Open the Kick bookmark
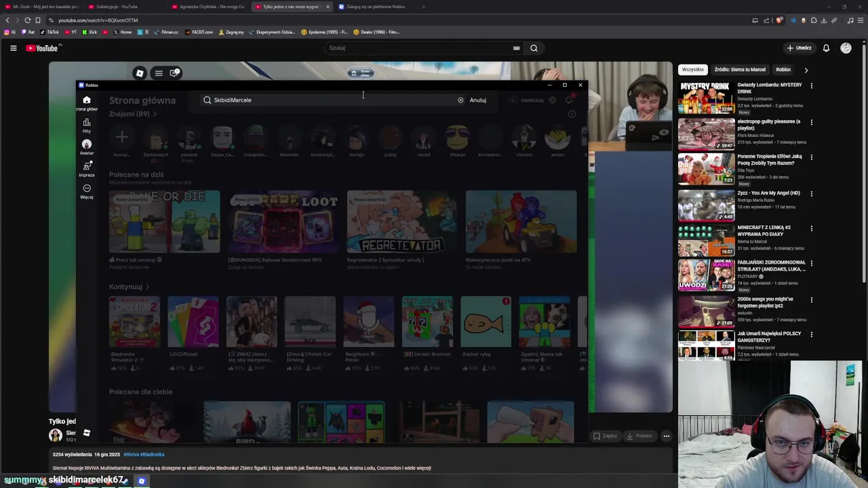The height and width of the screenshot is (488, 868). tap(90, 32)
